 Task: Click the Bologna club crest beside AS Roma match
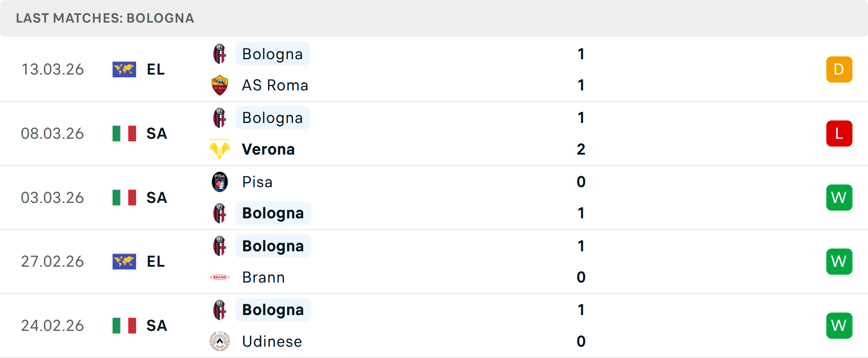(219, 54)
